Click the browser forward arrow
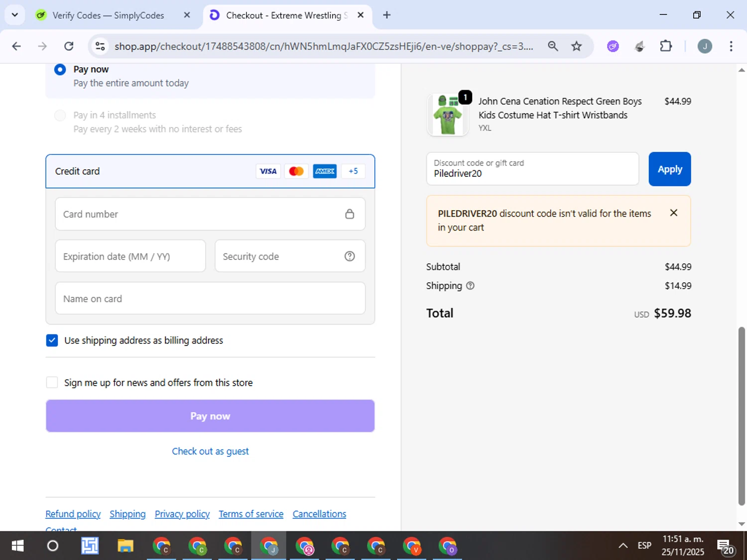 tap(42, 46)
